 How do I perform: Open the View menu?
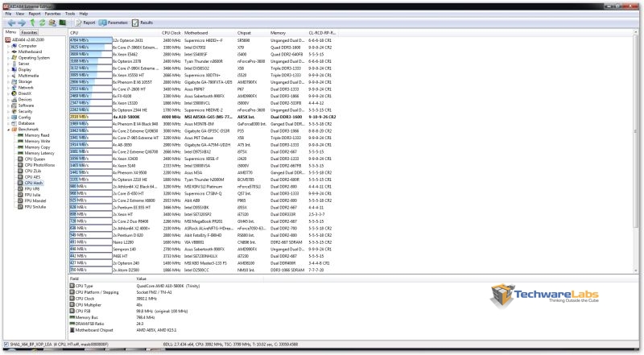[19, 14]
